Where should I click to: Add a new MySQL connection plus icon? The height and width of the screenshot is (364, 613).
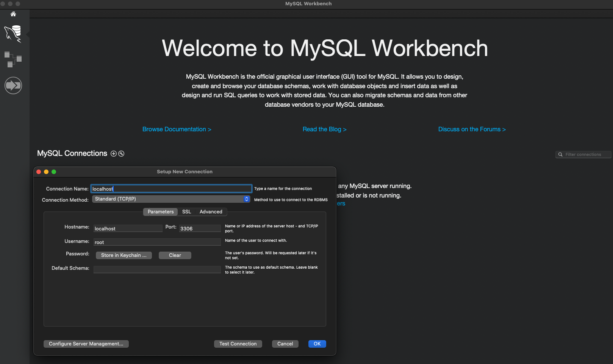(114, 154)
